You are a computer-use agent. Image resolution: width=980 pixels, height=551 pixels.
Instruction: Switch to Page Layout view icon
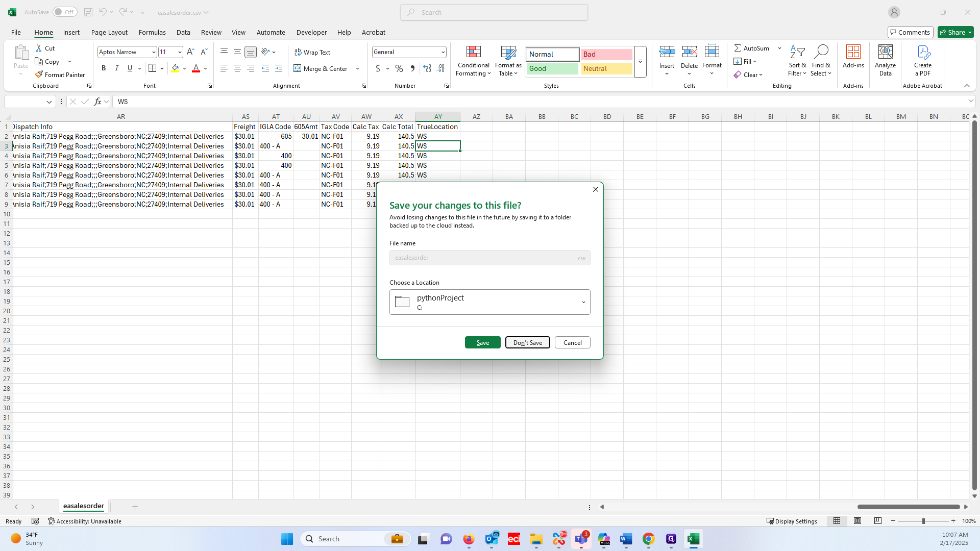[857, 521]
